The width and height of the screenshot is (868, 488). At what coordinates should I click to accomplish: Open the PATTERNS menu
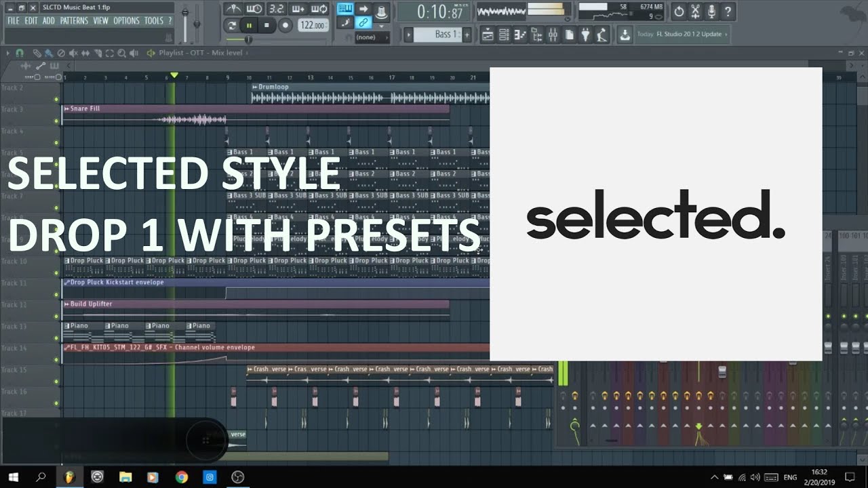[x=74, y=21]
